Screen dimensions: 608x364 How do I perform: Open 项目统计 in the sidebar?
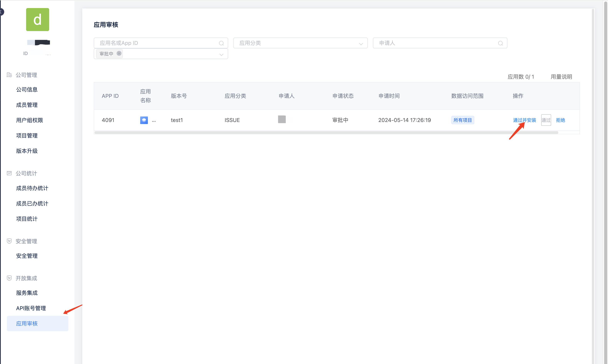(27, 219)
